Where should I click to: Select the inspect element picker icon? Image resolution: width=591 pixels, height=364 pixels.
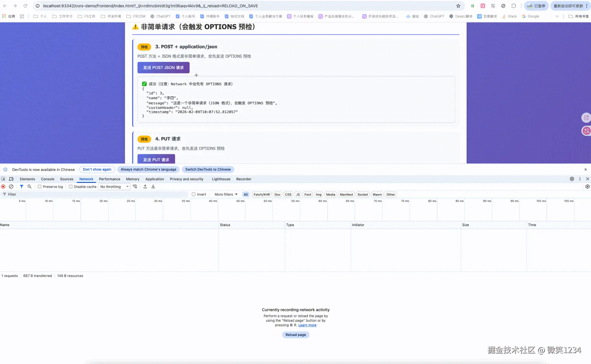click(3, 179)
